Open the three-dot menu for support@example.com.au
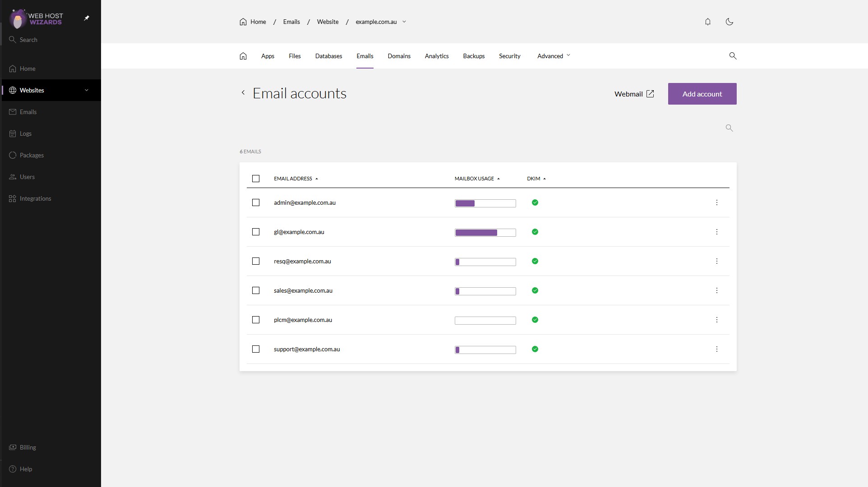Viewport: 868px width, 487px height. click(716, 349)
